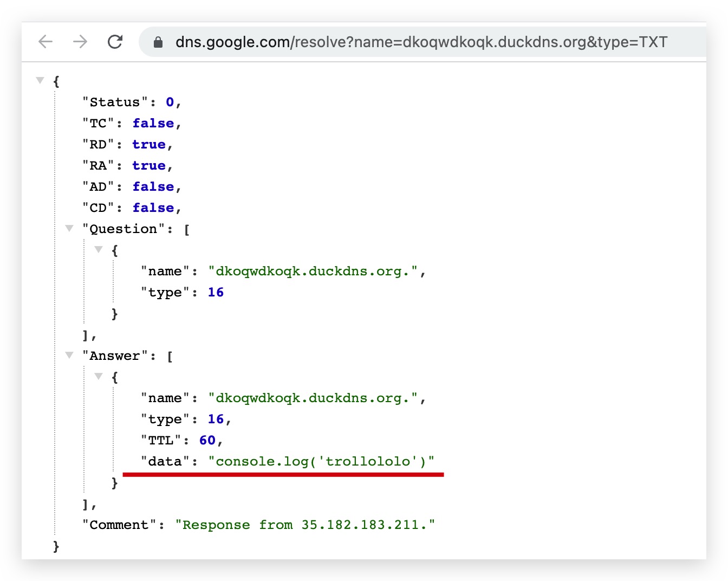
Task: Collapse the "Answer" array
Action: [x=69, y=355]
